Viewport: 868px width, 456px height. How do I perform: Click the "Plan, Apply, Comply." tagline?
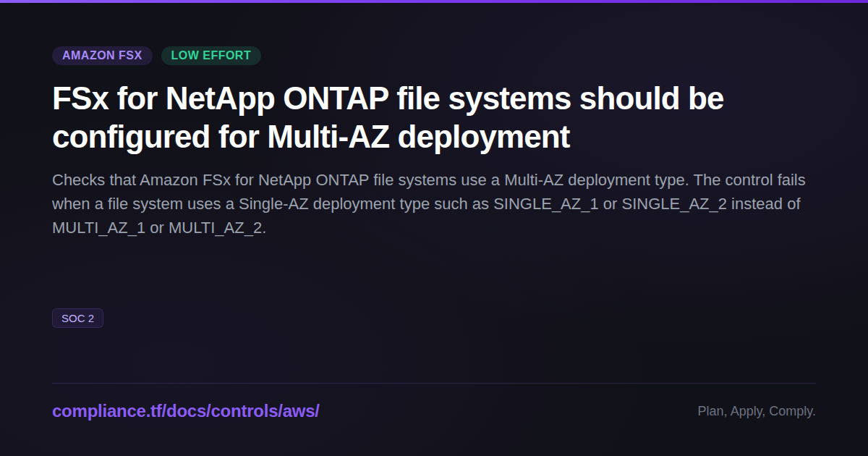757,411
